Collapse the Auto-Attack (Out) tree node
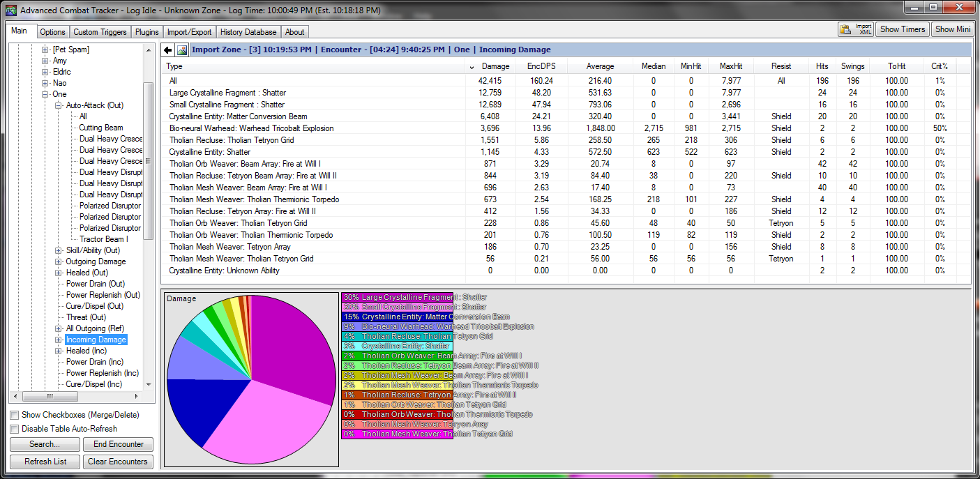 [59, 105]
